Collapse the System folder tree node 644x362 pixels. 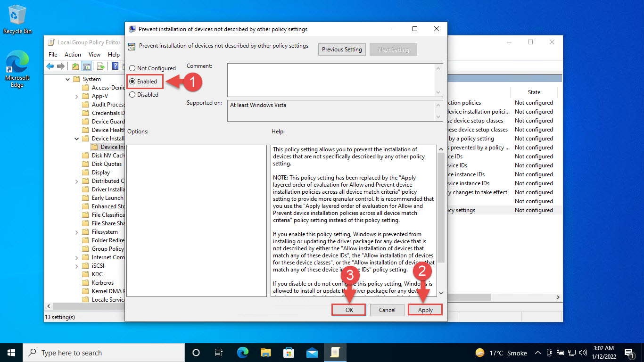click(68, 79)
